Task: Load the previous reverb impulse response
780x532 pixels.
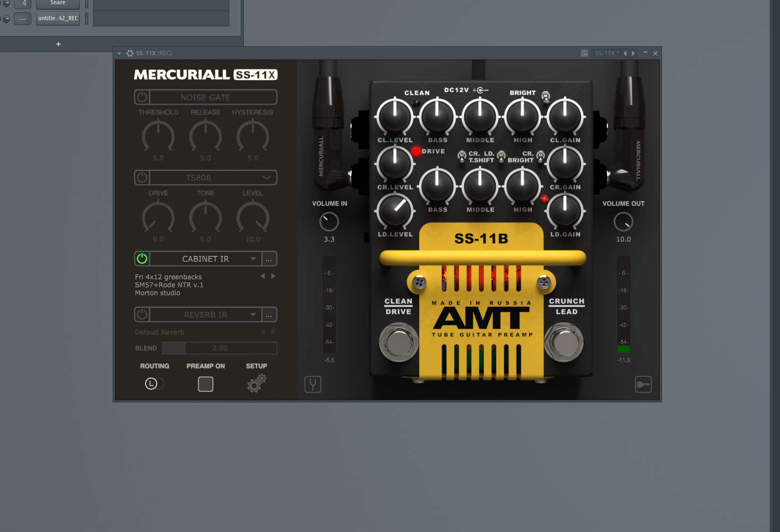Action: (x=262, y=332)
